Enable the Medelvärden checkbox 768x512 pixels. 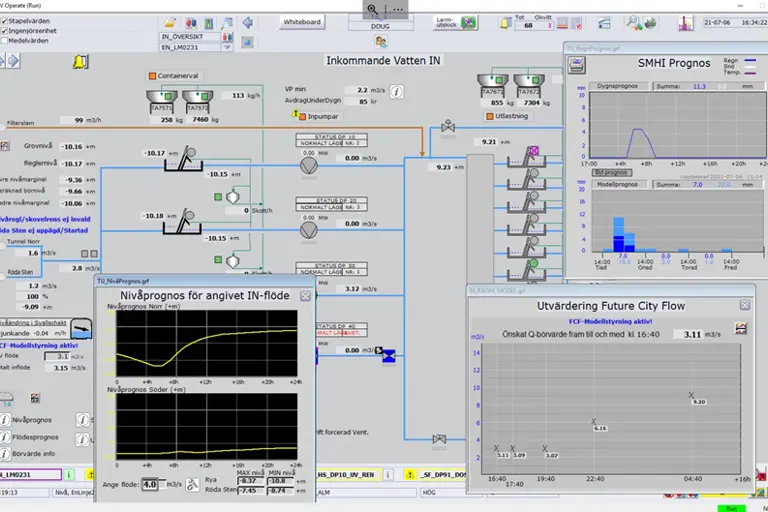pyautogui.click(x=4, y=40)
